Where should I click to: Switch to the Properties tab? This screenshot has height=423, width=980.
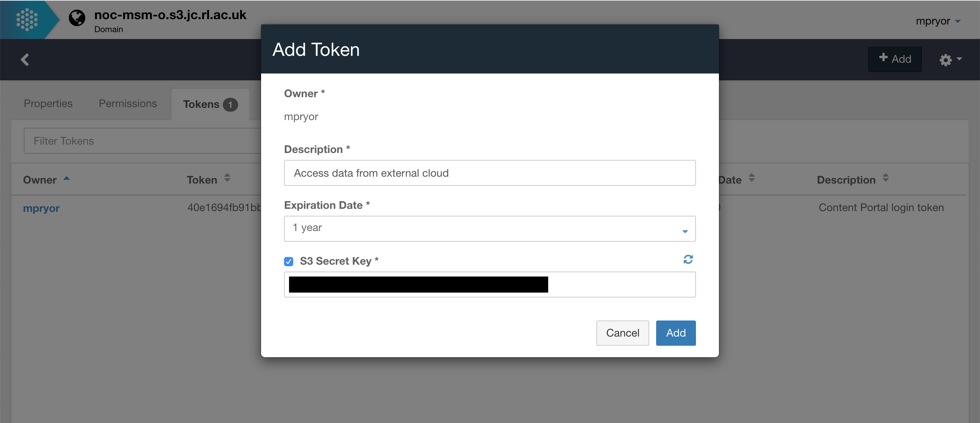pyautogui.click(x=48, y=104)
